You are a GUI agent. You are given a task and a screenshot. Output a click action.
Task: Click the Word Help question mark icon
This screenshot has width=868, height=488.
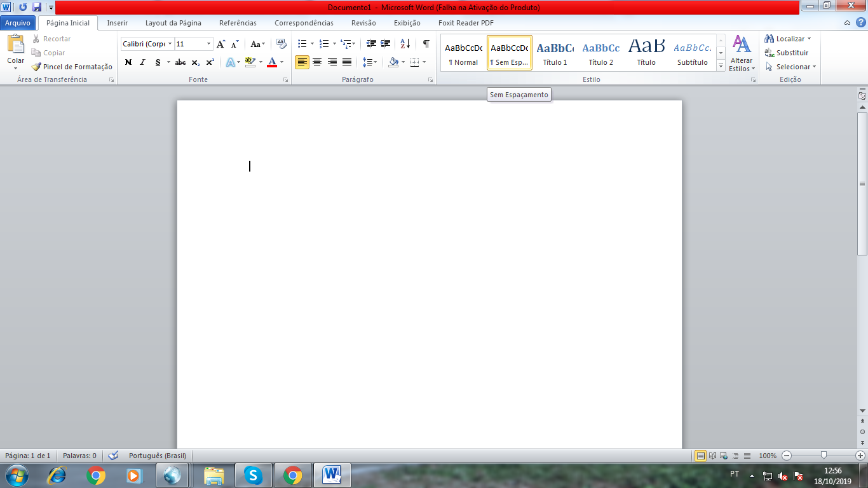861,22
